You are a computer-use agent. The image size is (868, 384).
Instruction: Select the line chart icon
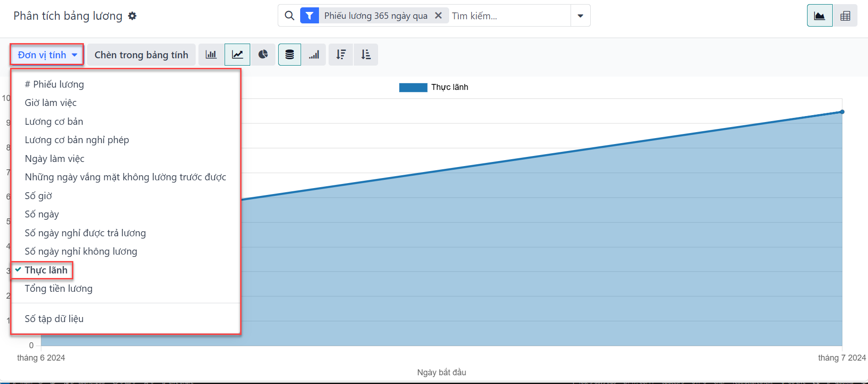pyautogui.click(x=237, y=55)
